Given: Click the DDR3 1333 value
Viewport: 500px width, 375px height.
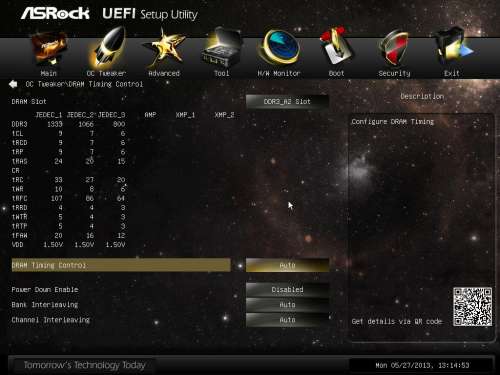Looking at the screenshot, I should coord(55,124).
